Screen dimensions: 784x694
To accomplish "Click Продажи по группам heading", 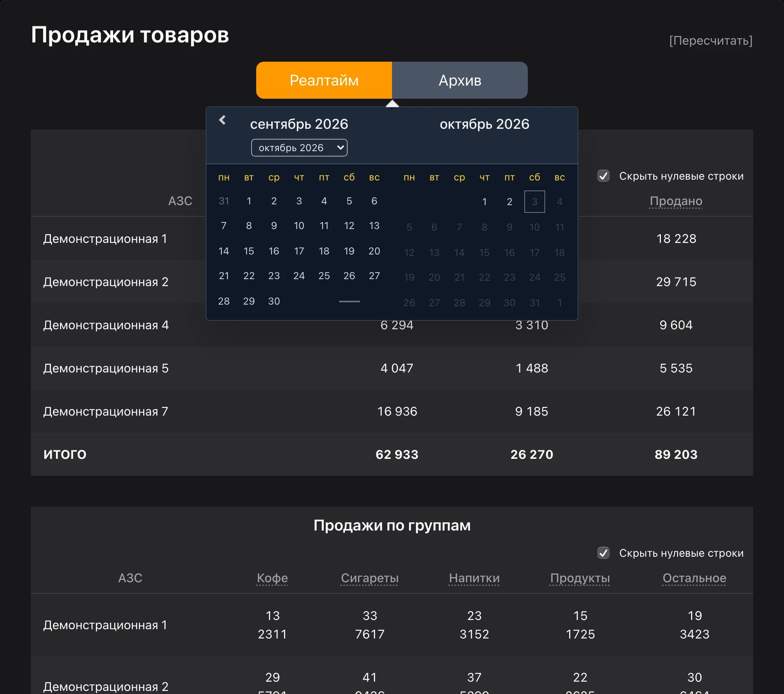I will 392,526.
